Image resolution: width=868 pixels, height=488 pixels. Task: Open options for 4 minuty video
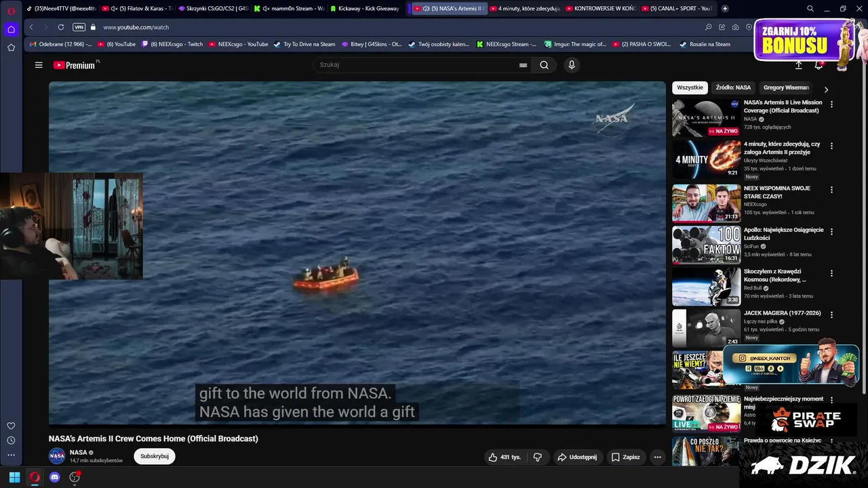pyautogui.click(x=831, y=146)
